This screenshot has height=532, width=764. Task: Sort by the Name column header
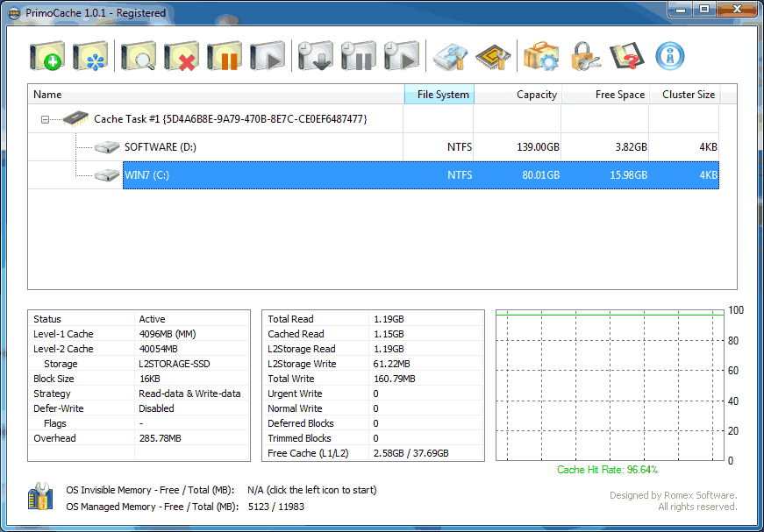[x=216, y=95]
